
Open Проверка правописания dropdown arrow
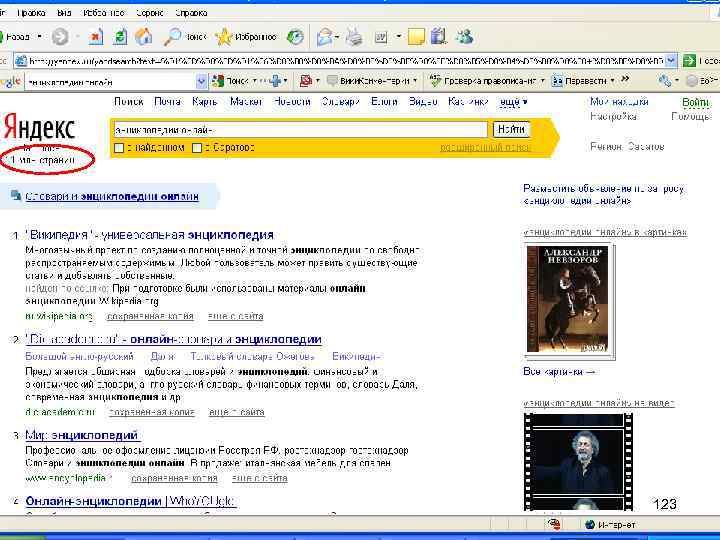pos(542,81)
